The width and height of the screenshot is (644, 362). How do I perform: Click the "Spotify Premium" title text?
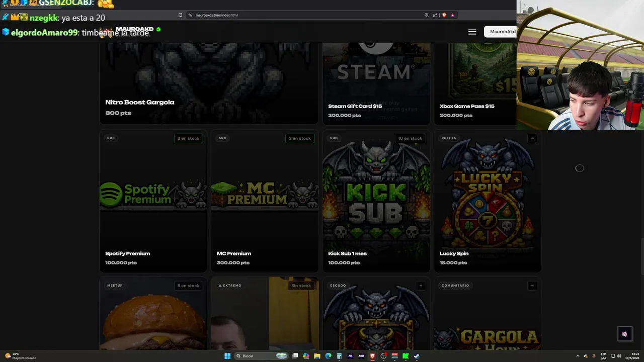tap(127, 253)
